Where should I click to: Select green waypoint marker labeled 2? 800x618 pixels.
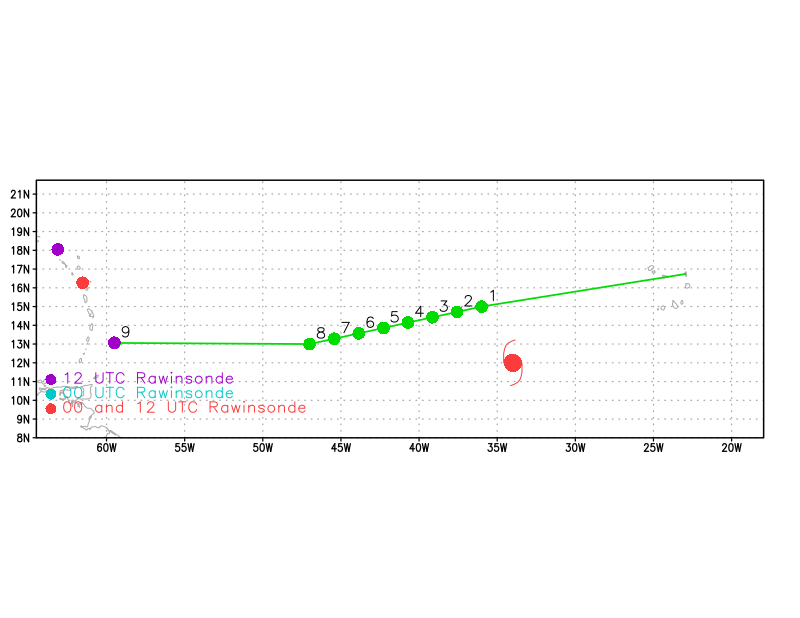click(x=457, y=312)
